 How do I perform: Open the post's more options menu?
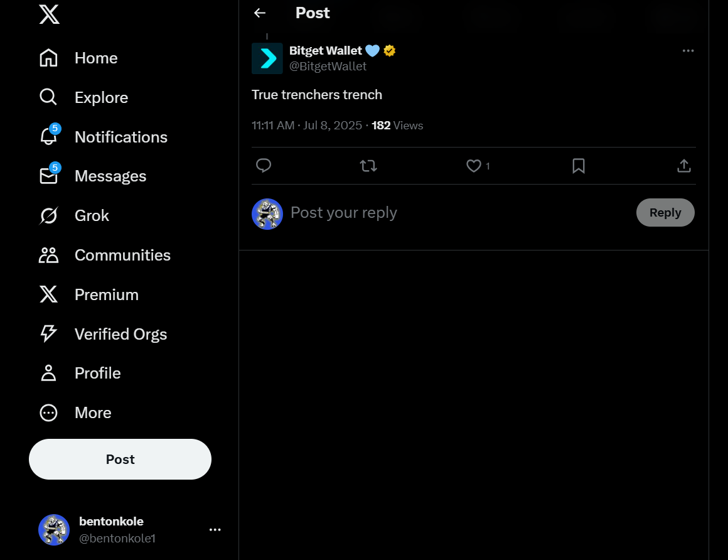click(688, 51)
